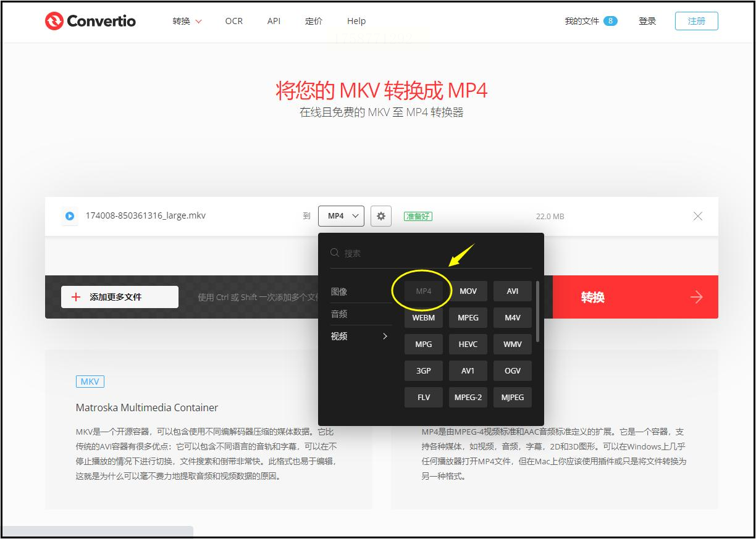Select the 图像 image category
756x539 pixels.
[x=339, y=291]
